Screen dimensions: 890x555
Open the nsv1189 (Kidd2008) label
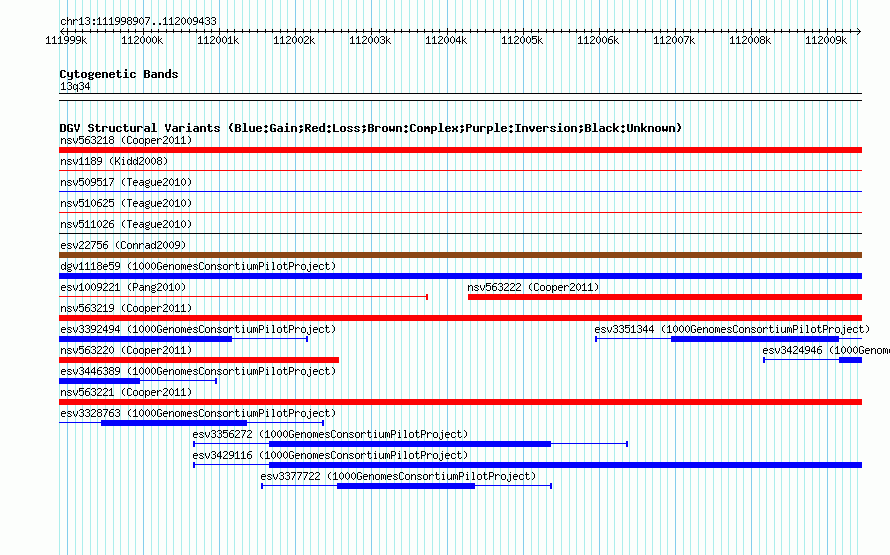114,162
